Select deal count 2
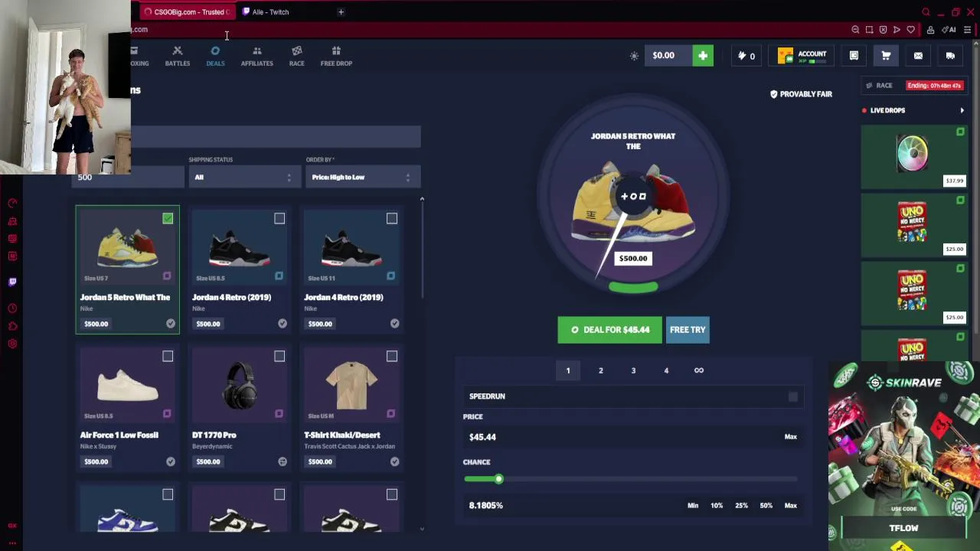 (x=600, y=370)
